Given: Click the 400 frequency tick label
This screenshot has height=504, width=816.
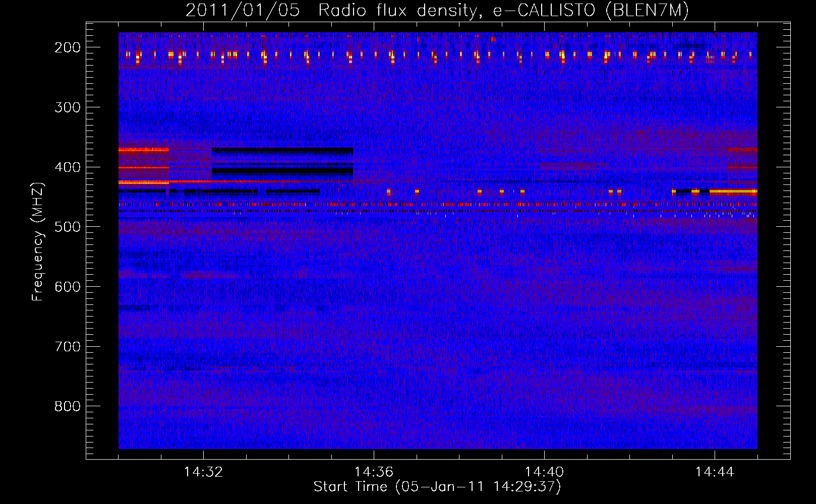Looking at the screenshot, I should click(x=68, y=167).
